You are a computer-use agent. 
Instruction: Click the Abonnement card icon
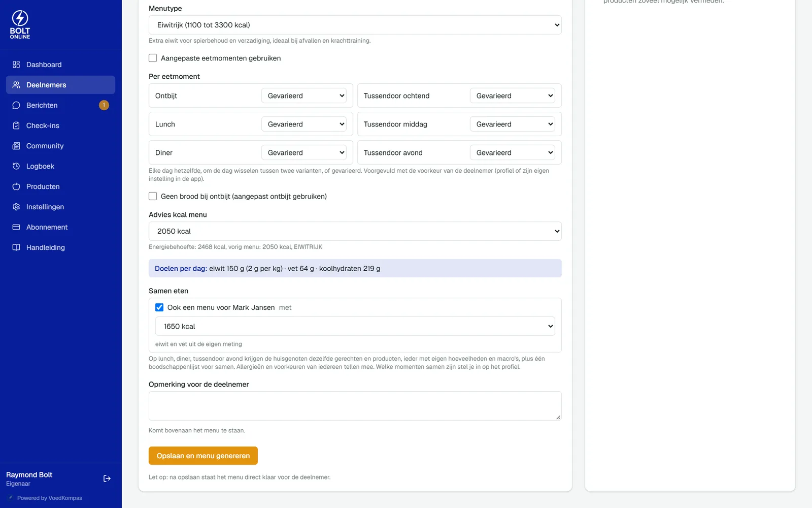tap(16, 227)
